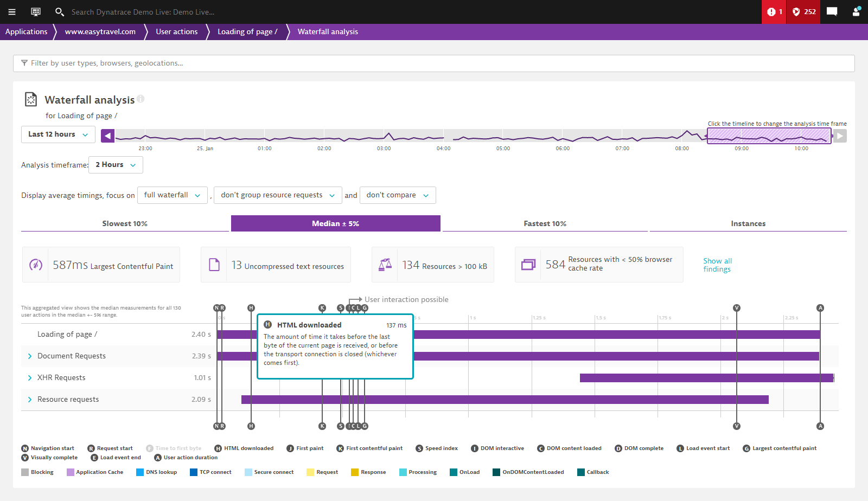Open the don't compare dropdown

point(398,195)
